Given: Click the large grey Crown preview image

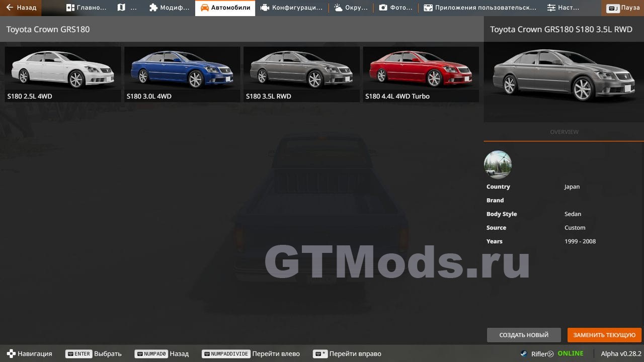Looking at the screenshot, I should pos(563,81).
